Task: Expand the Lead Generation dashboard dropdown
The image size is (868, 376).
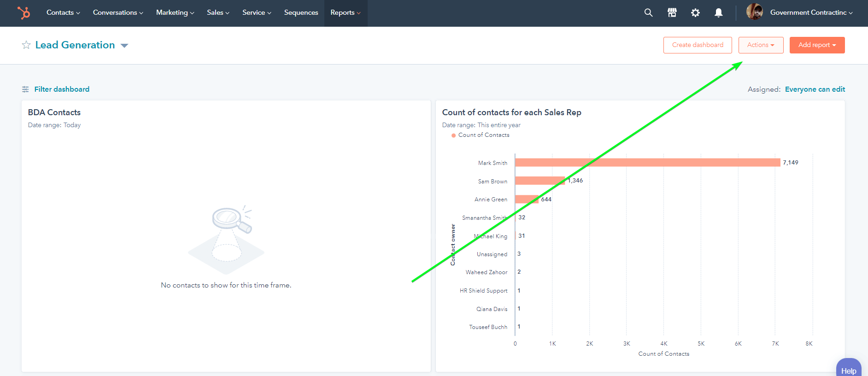Action: pos(124,46)
